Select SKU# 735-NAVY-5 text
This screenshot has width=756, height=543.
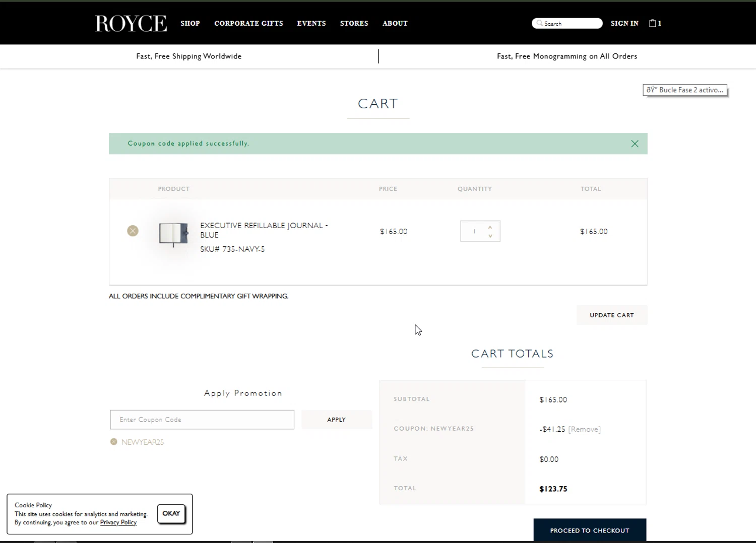[x=232, y=249]
